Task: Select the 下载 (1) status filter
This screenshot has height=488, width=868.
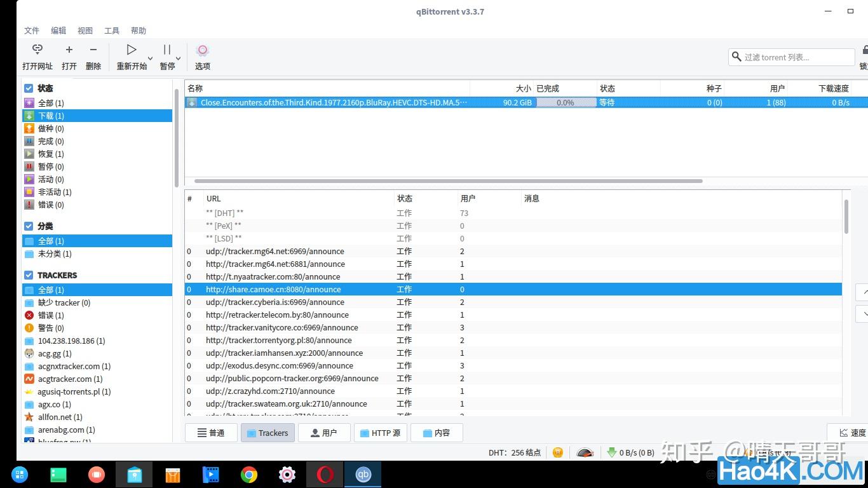Action: click(x=97, y=116)
